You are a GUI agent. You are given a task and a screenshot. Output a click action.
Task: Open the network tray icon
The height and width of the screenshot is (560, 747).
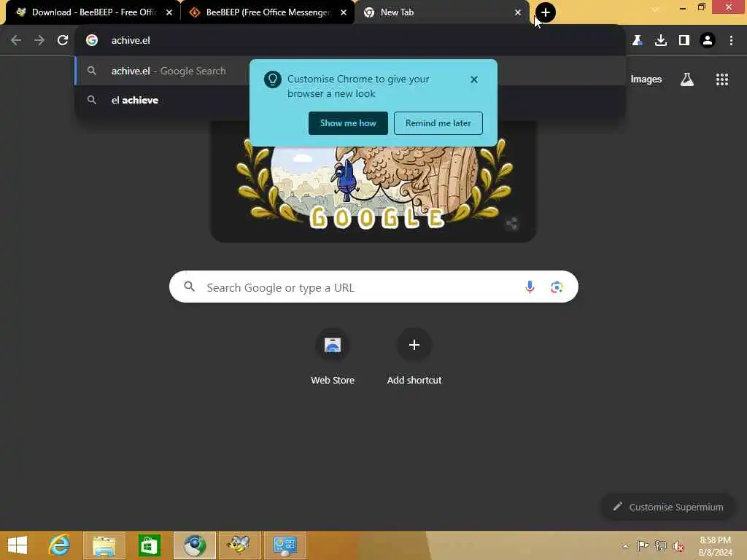[660, 545]
